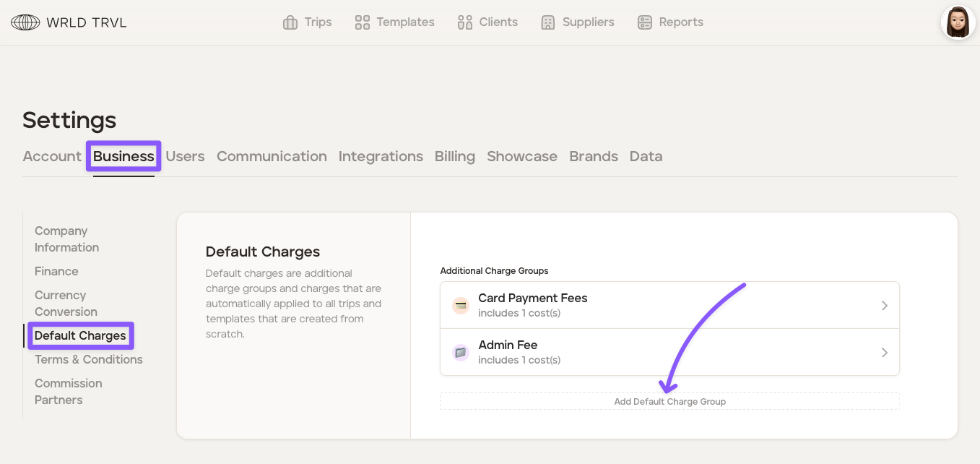980x464 pixels.
Task: Open the Card Payment Fees row title
Action: (x=532, y=298)
